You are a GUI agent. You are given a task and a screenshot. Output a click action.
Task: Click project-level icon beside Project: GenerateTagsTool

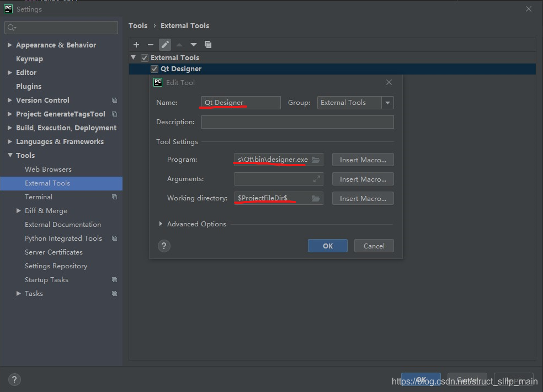point(114,114)
